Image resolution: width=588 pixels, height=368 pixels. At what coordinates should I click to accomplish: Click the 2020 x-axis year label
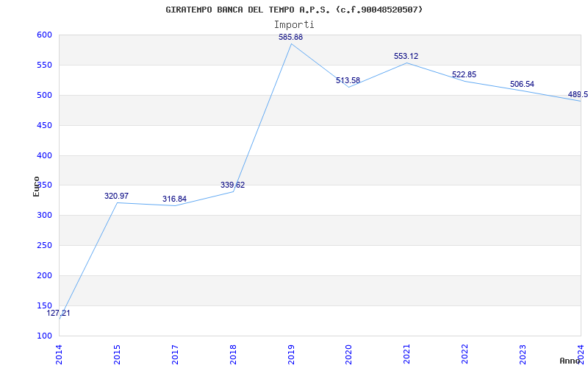349,354
